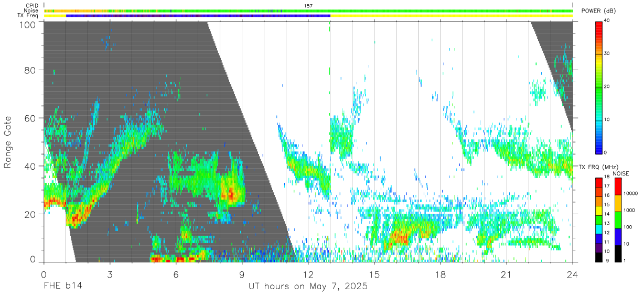Click the '12' tick on the UT hours axis
The width and height of the screenshot is (644, 297).
308,274
